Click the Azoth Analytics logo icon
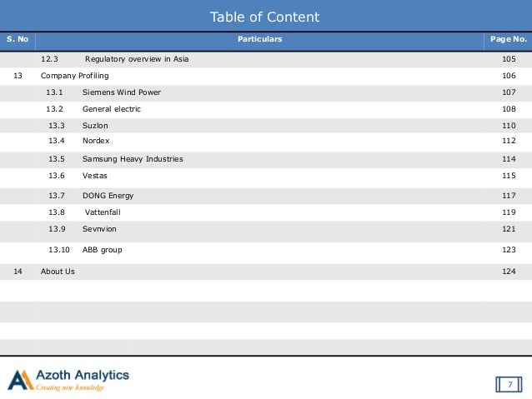Viewport: 532px width, 399px height. 20,380
